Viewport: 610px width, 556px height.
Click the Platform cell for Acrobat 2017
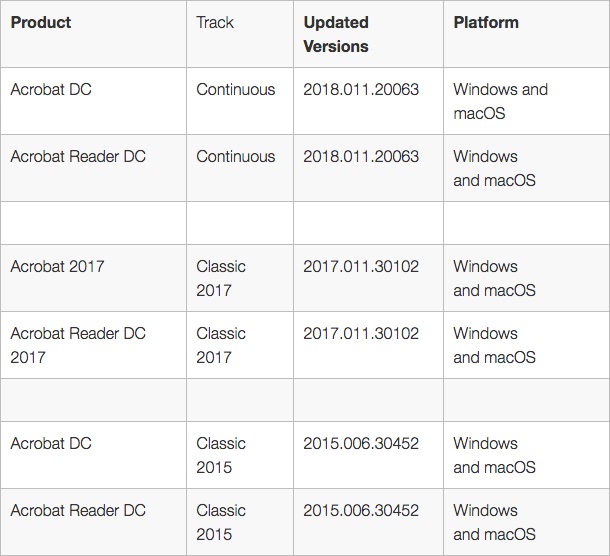(x=494, y=278)
